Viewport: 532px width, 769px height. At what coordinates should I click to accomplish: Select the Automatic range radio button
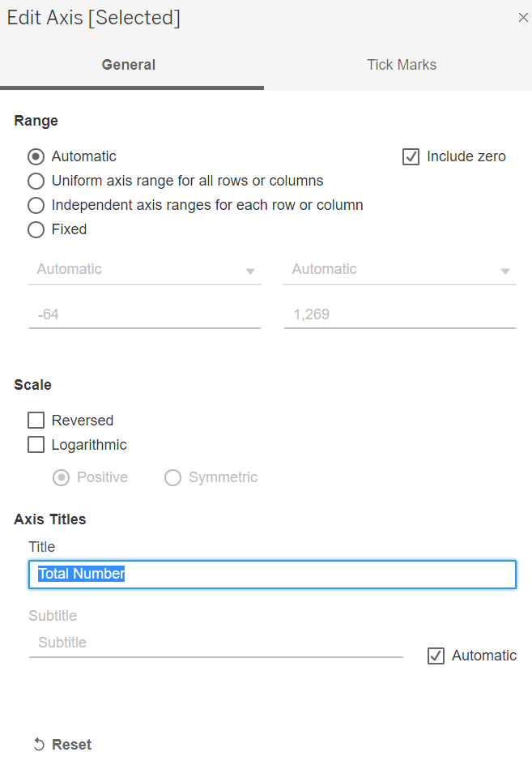(36, 156)
